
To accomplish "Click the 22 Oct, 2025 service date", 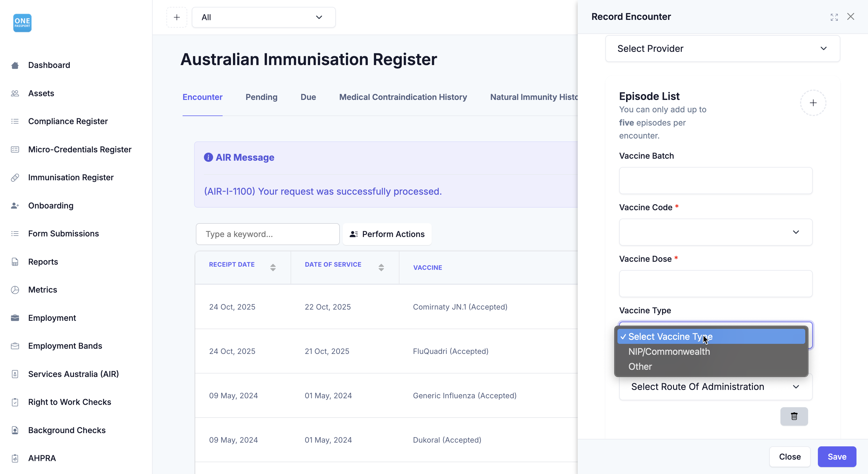I will (327, 307).
